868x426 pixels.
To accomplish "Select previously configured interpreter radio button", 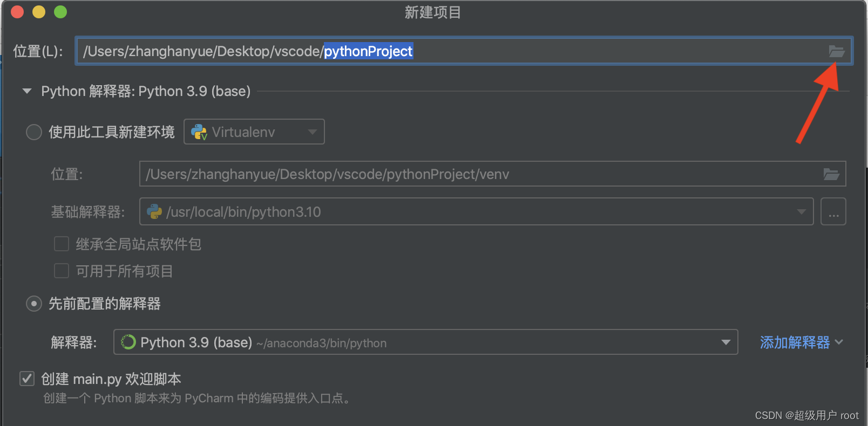I will 34,304.
